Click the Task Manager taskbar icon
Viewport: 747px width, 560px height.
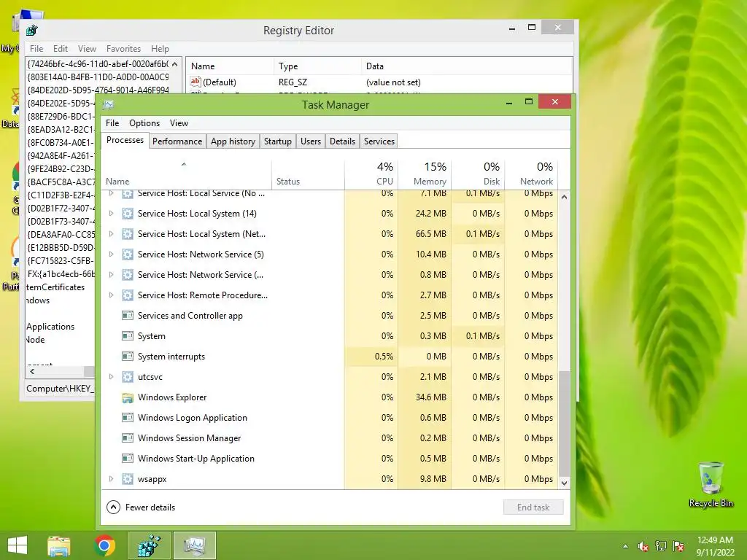click(x=194, y=545)
